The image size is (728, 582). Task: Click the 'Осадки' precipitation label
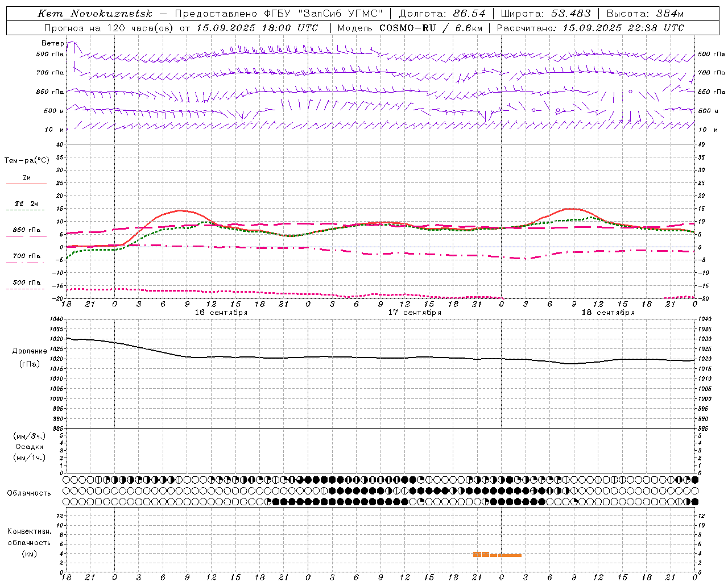pyautogui.click(x=29, y=447)
